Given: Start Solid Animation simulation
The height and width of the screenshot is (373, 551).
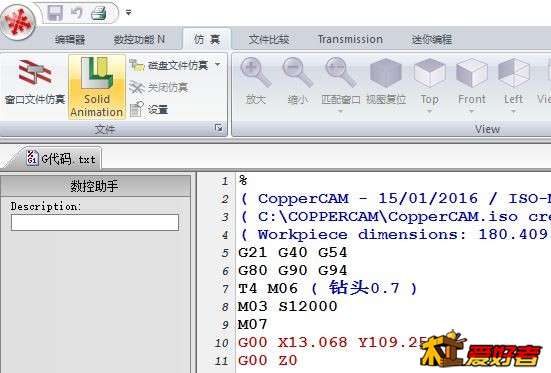Looking at the screenshot, I should [97, 87].
